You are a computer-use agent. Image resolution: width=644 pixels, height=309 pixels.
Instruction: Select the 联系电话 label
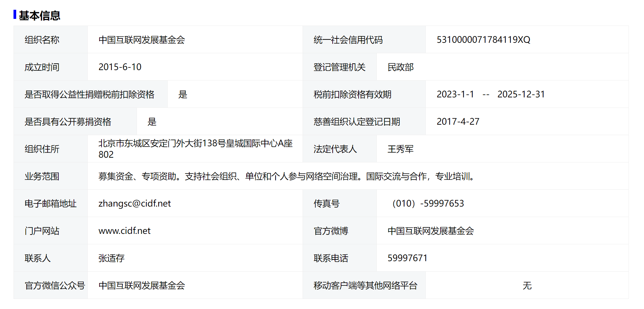[x=331, y=258]
